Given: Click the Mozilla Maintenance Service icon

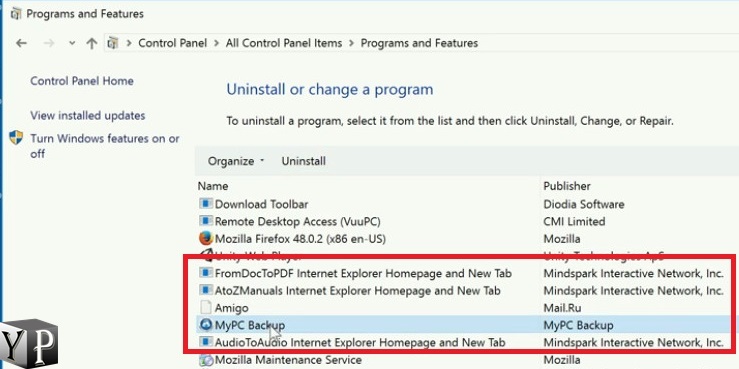Looking at the screenshot, I should pos(205,361).
